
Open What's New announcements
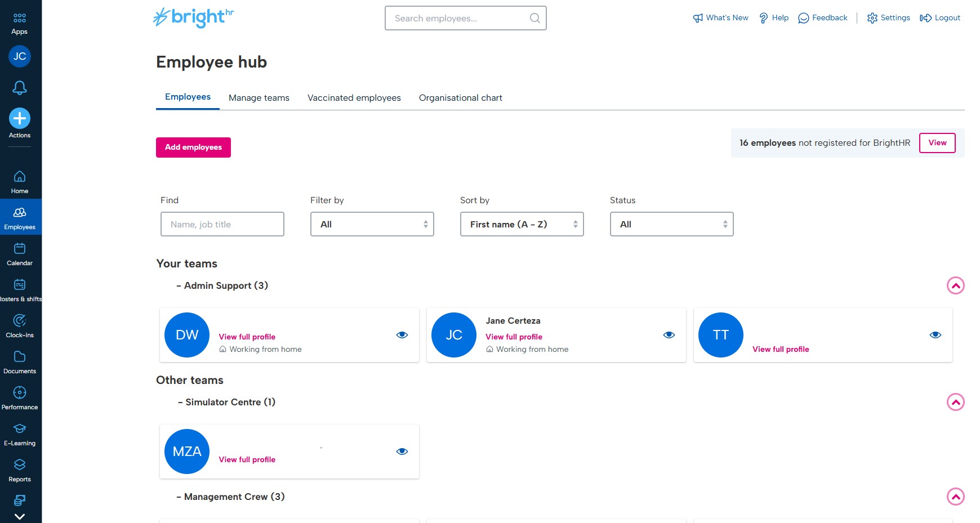[720, 18]
